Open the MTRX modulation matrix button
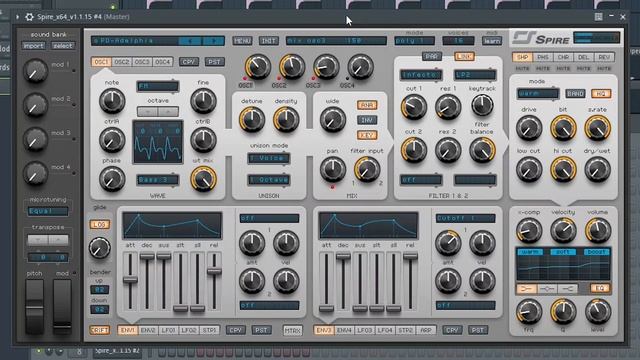This screenshot has width=640, height=360. 293,331
